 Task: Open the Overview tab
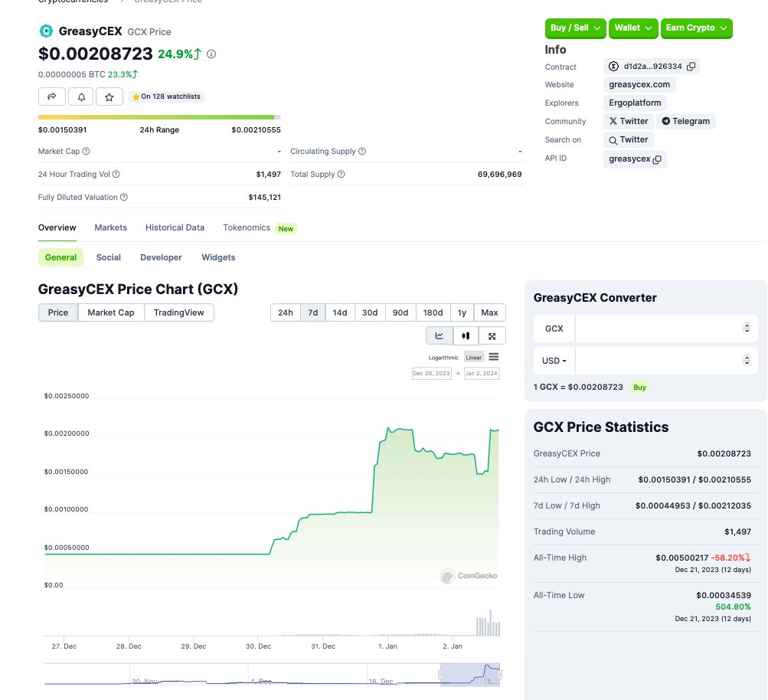[57, 227]
